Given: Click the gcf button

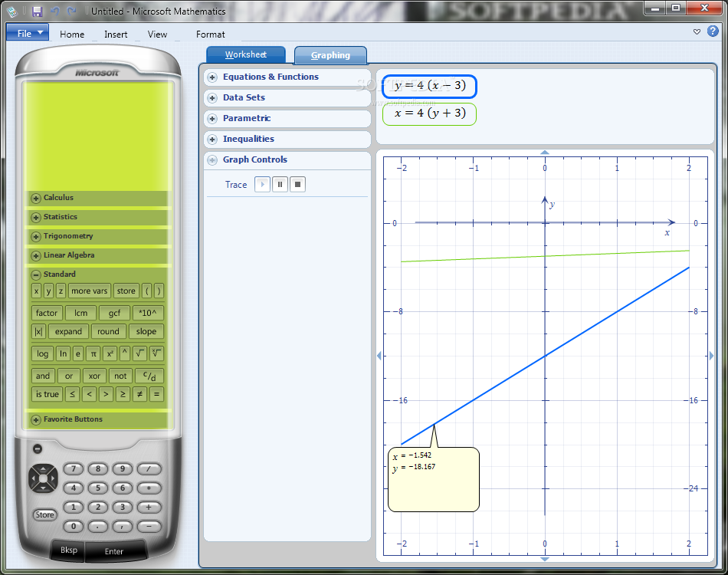Looking at the screenshot, I should (x=114, y=313).
